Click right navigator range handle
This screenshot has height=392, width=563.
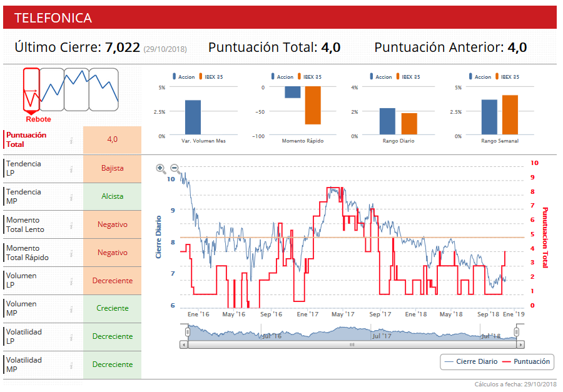[516, 332]
